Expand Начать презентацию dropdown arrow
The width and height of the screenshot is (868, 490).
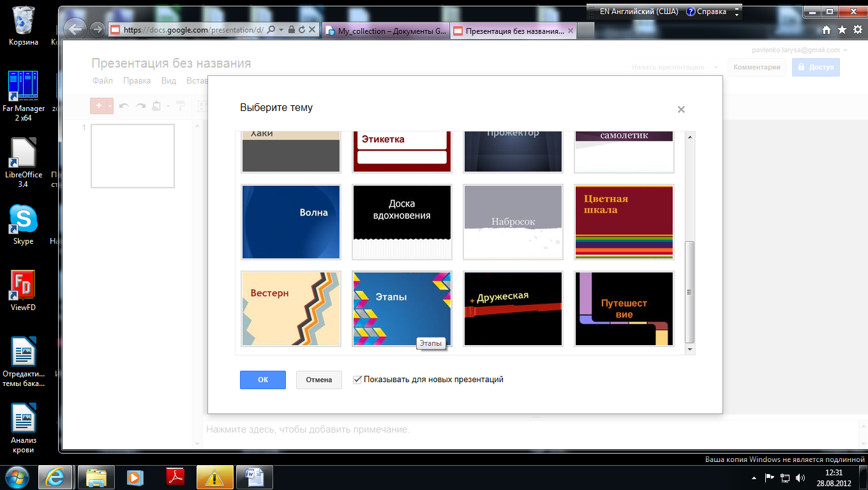coord(716,67)
